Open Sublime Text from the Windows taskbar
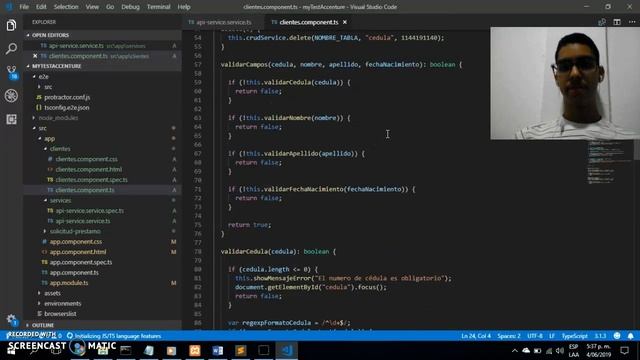Image resolution: width=640 pixels, height=360 pixels. click(240, 350)
